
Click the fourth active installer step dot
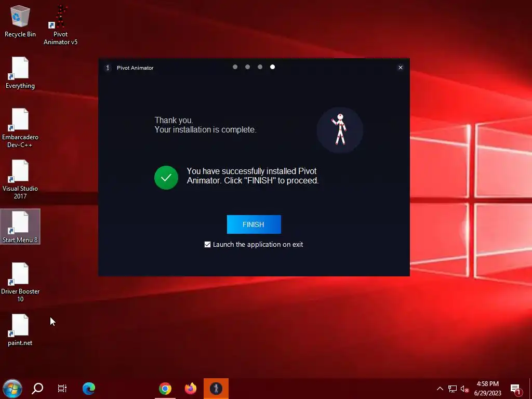(x=272, y=67)
